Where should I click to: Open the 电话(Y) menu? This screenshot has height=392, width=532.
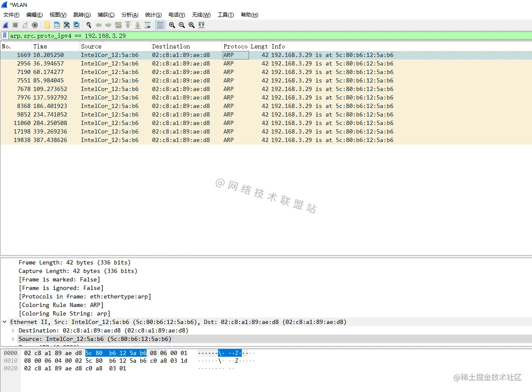tap(177, 15)
